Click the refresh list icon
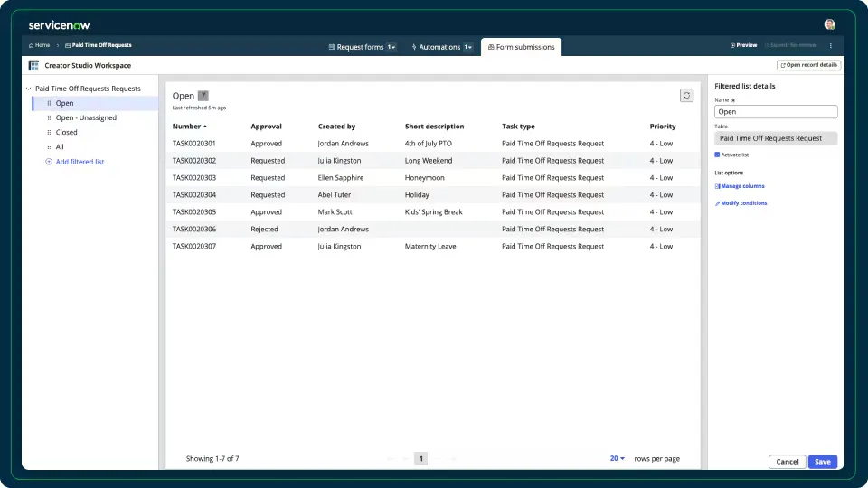Image resolution: width=868 pixels, height=488 pixels. pyautogui.click(x=686, y=96)
